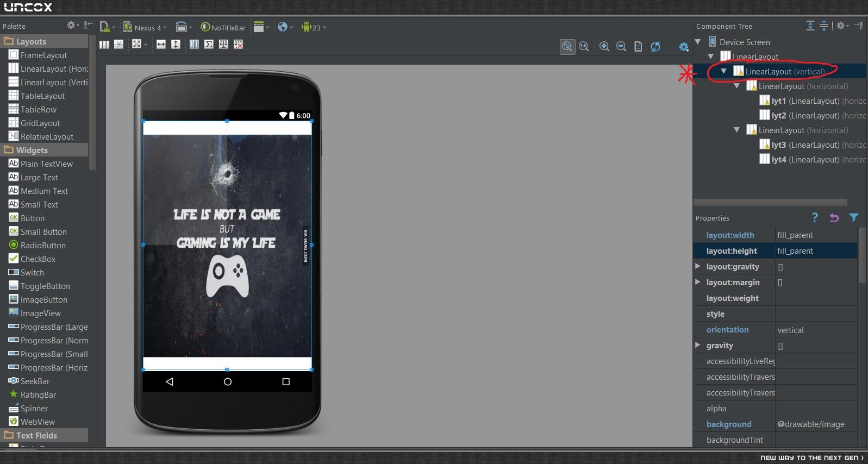Open the Properties help question mark
Image resolution: width=868 pixels, height=464 pixels.
pos(815,217)
